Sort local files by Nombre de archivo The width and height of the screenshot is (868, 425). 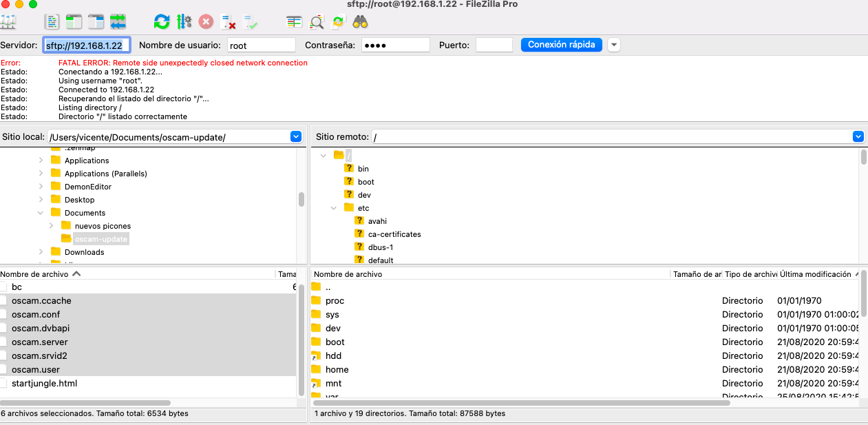click(34, 274)
